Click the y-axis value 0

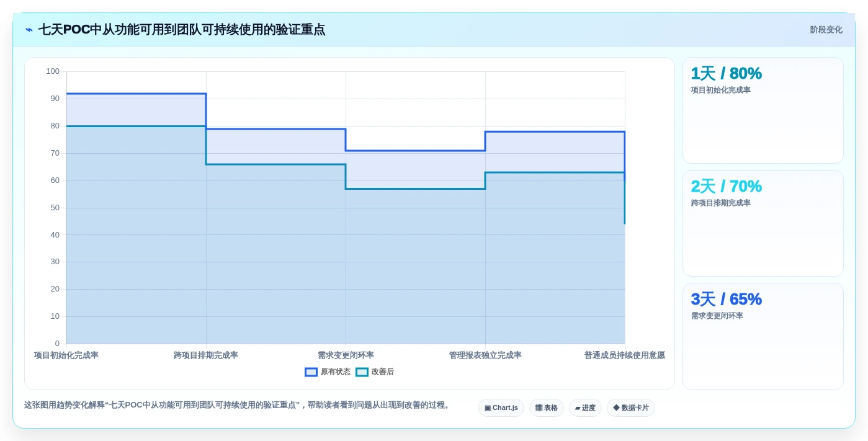point(57,344)
